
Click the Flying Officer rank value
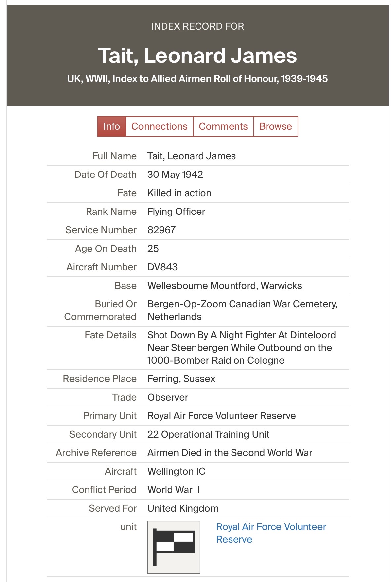click(176, 212)
